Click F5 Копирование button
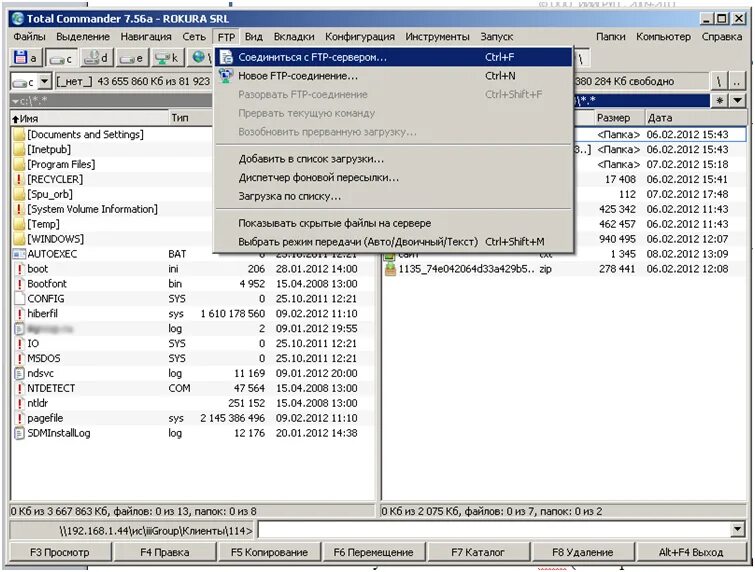 pos(270,552)
